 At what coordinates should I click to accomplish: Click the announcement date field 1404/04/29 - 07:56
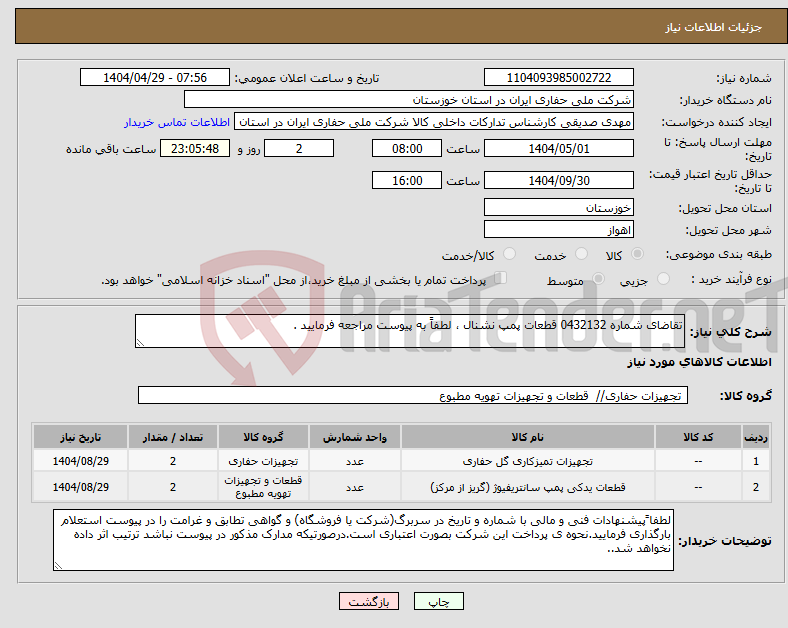(x=155, y=78)
